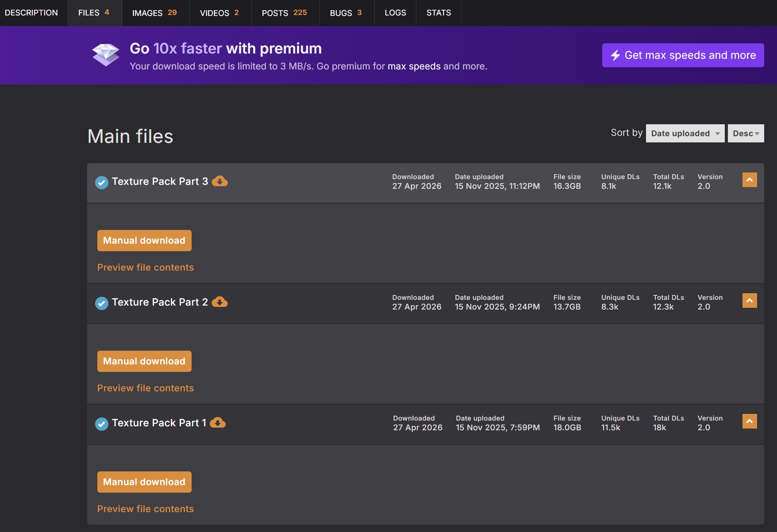Open the Desc sort order dropdown
Screen dimensions: 777x532
[746, 133]
